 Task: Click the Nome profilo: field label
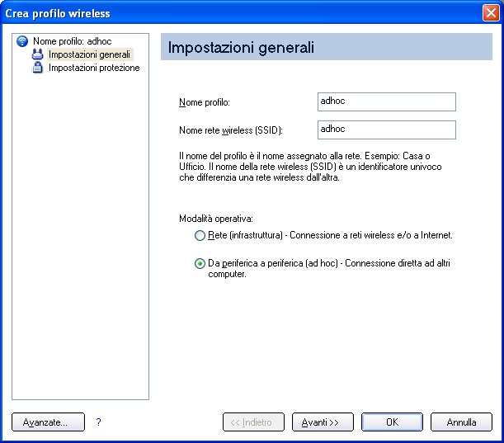[x=205, y=102]
